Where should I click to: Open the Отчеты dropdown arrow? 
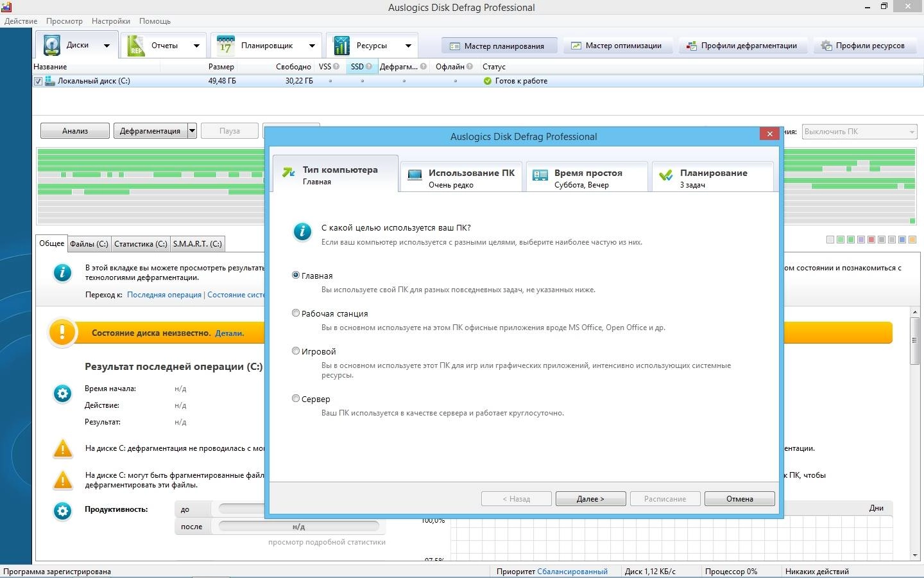point(196,46)
